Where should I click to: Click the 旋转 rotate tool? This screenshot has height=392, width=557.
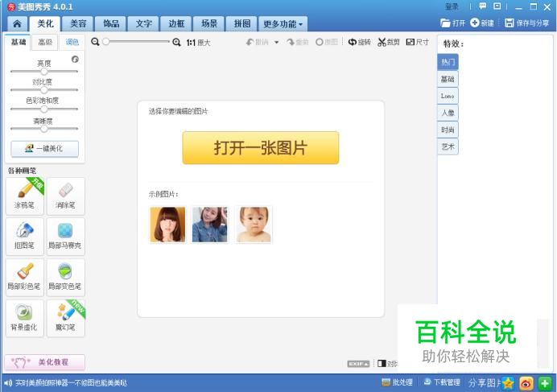(x=359, y=42)
